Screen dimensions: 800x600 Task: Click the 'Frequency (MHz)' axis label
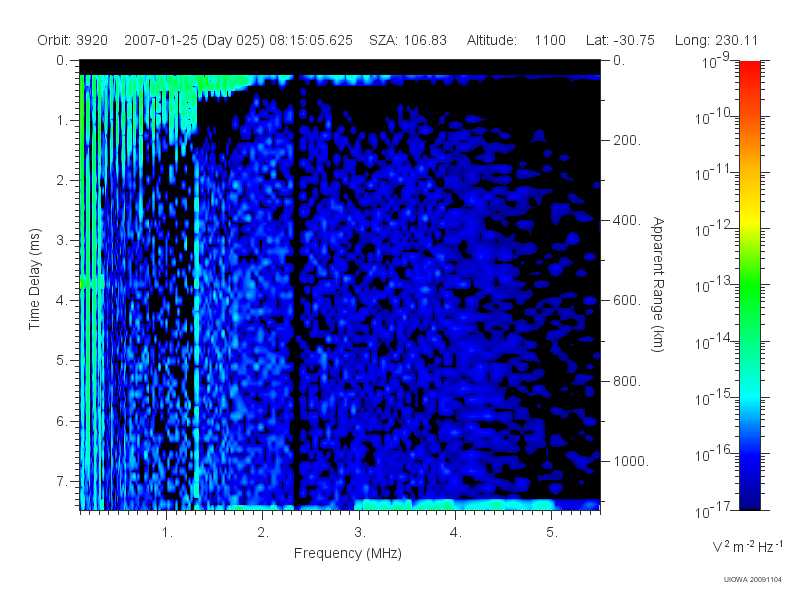point(347,553)
